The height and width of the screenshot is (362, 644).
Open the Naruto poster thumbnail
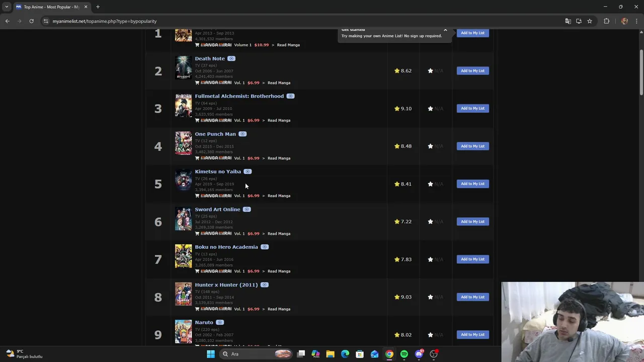(183, 332)
